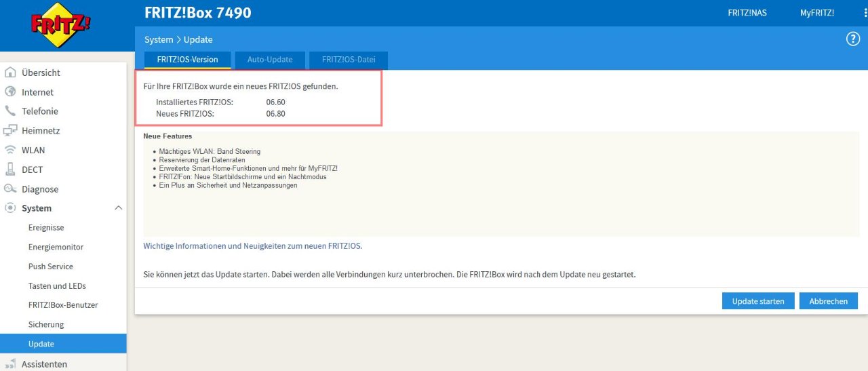
Task: Click the Update starten button
Action: click(758, 301)
